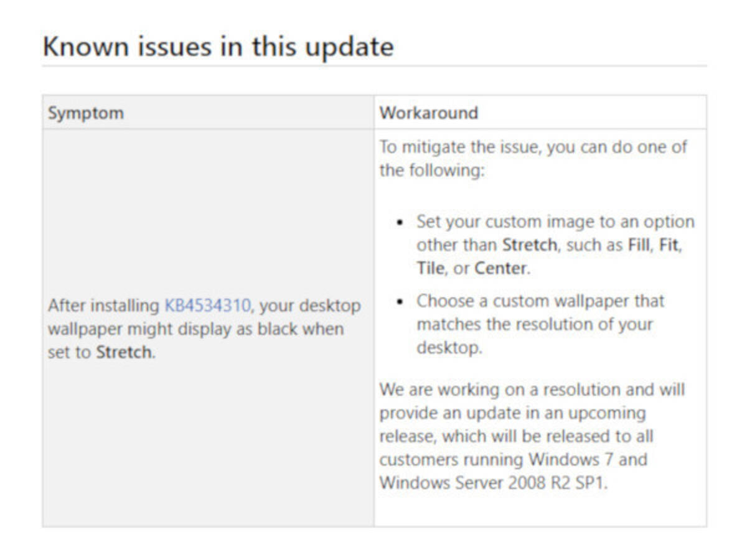
Task: Click the 'Windows Server 2008 R2 SP1' text
Action: pyautogui.click(x=492, y=483)
